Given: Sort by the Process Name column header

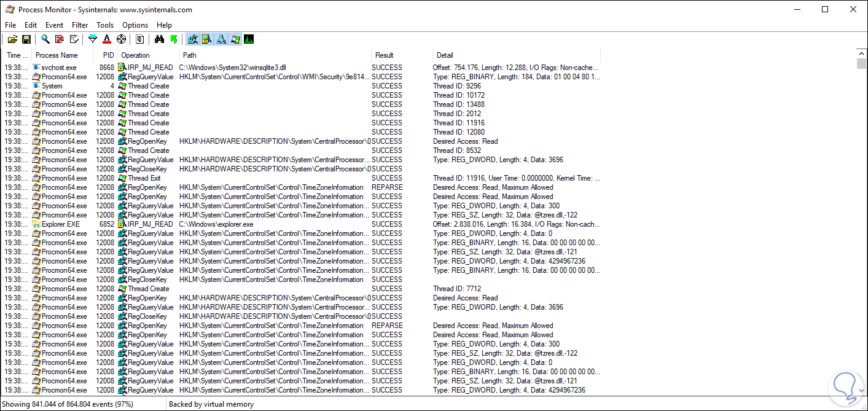Looking at the screenshot, I should click(x=63, y=55).
